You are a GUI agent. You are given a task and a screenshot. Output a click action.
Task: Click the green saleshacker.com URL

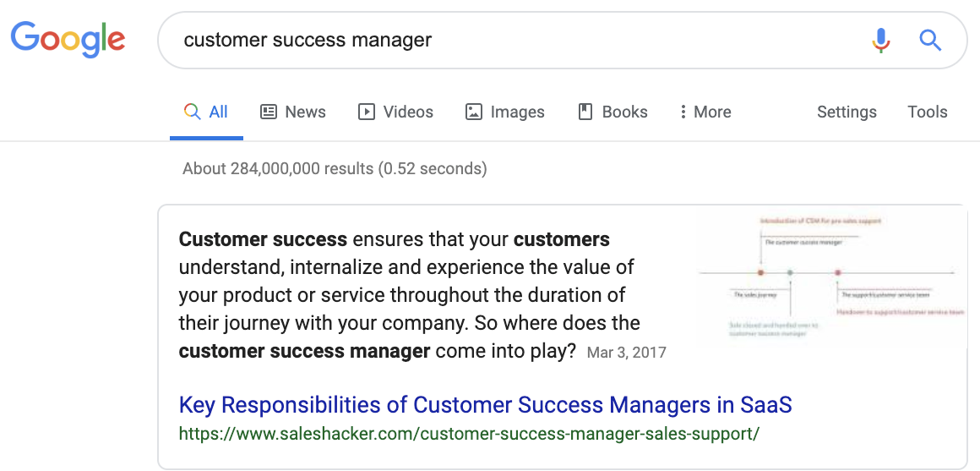(x=469, y=435)
